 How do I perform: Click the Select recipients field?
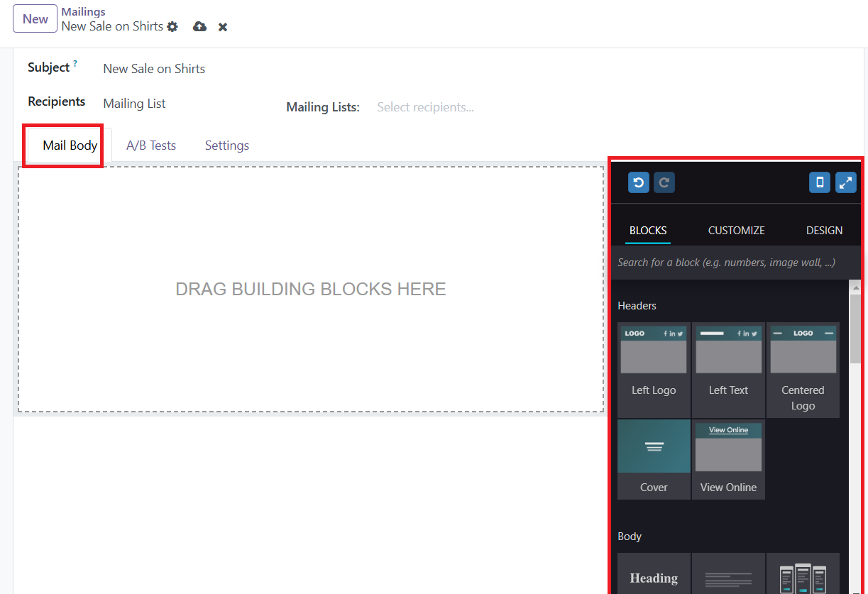point(426,107)
